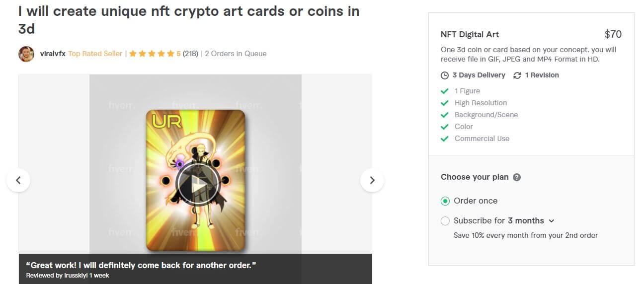Play the NFT card preview video
Screen dimensions: 644x284
tap(196, 184)
